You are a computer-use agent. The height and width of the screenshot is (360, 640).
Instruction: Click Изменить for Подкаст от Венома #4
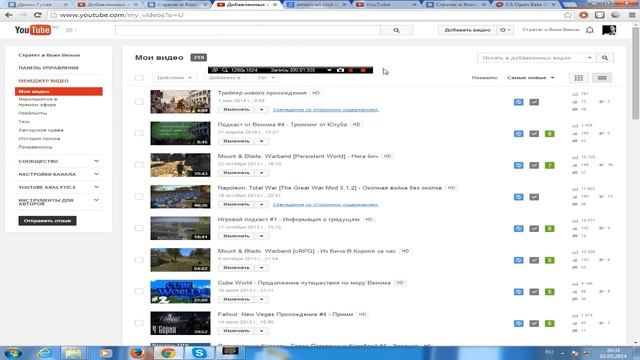point(236,141)
